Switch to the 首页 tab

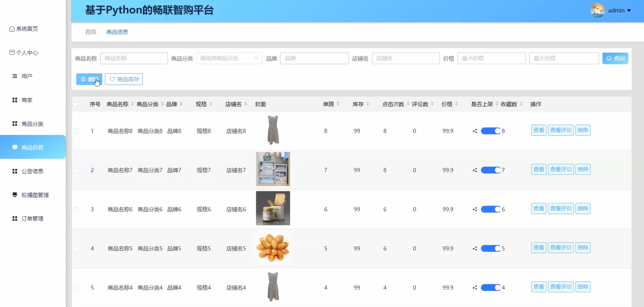90,32
